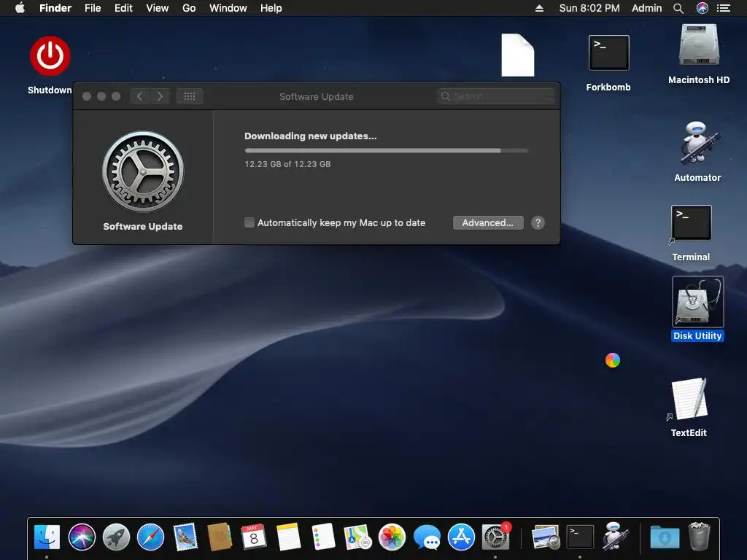Click the large Software Update gear icon
This screenshot has height=560, width=747.
[x=143, y=171]
